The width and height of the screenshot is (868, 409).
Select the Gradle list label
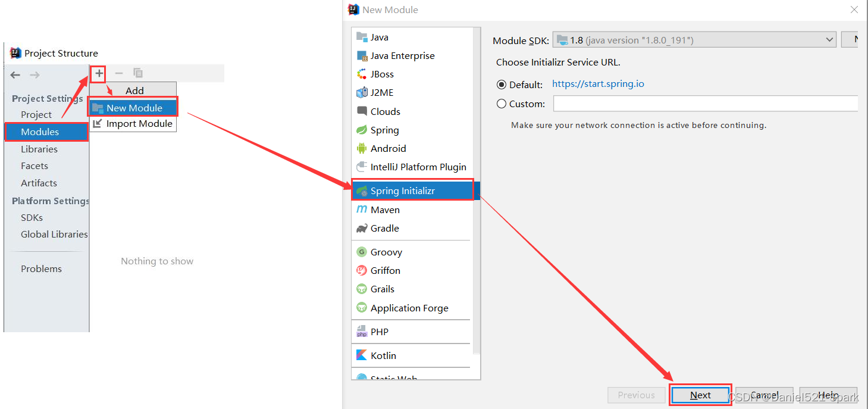tap(385, 229)
